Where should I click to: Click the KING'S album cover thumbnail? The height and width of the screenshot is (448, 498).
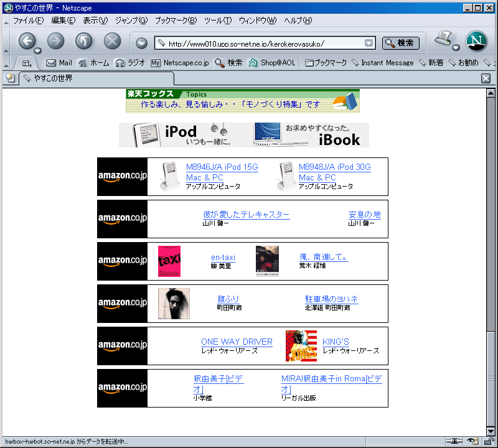tap(301, 346)
